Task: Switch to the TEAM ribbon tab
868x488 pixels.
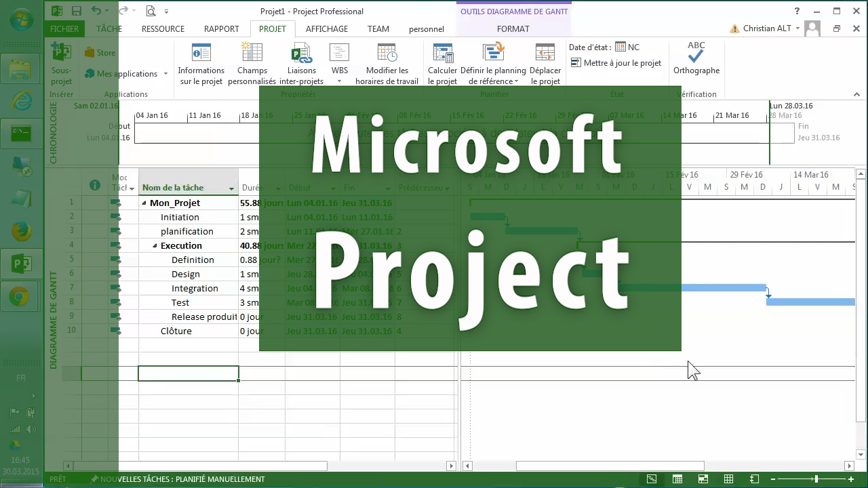Action: coord(378,29)
